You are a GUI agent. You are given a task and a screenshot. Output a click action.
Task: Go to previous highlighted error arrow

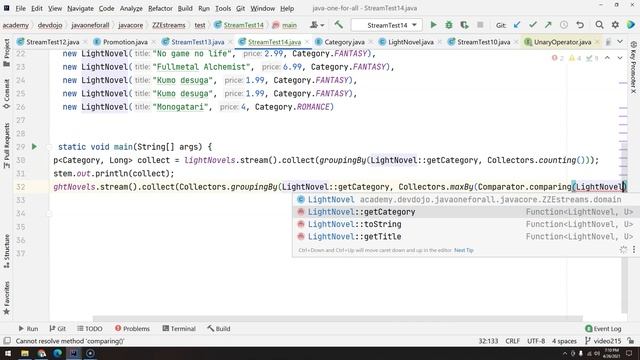point(607,58)
